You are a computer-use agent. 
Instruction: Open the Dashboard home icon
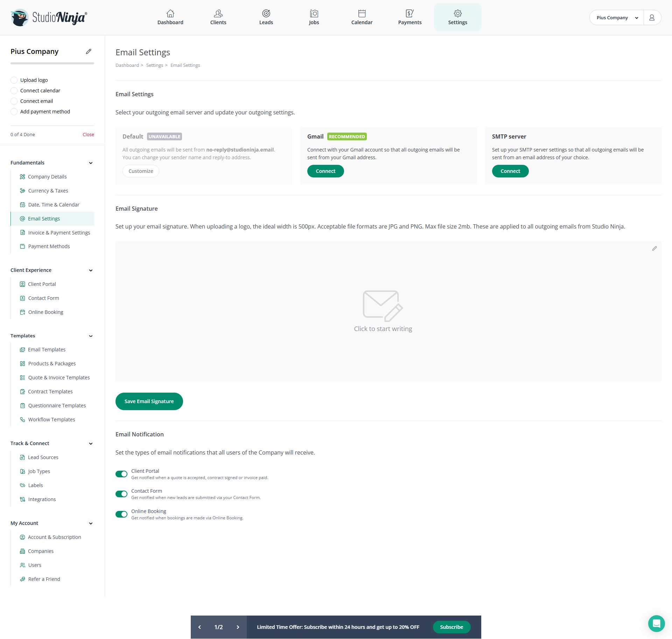click(170, 13)
